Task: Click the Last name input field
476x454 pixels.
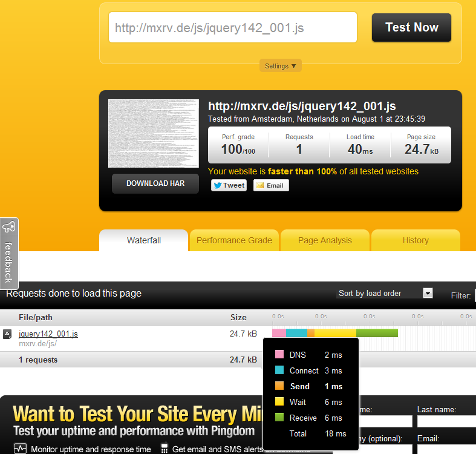Action: (x=446, y=421)
